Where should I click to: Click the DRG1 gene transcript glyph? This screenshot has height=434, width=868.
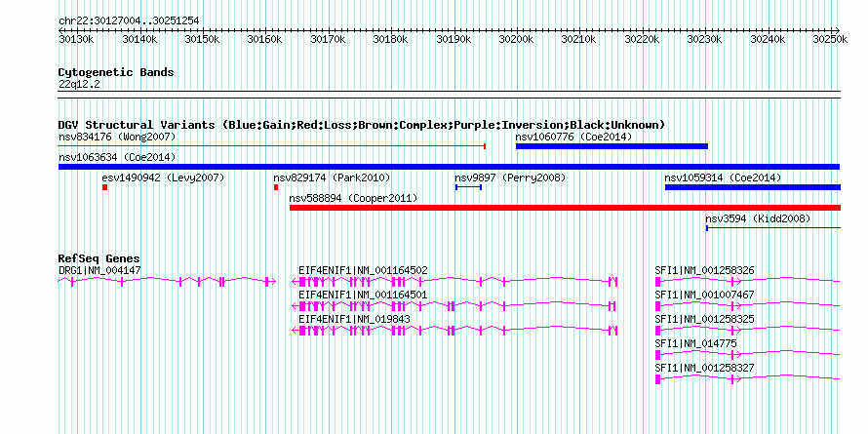point(167,282)
